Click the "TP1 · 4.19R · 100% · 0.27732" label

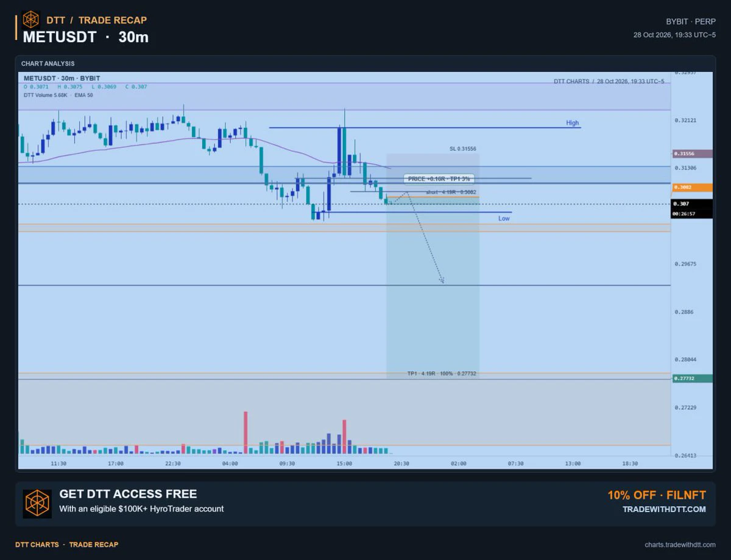coord(442,373)
